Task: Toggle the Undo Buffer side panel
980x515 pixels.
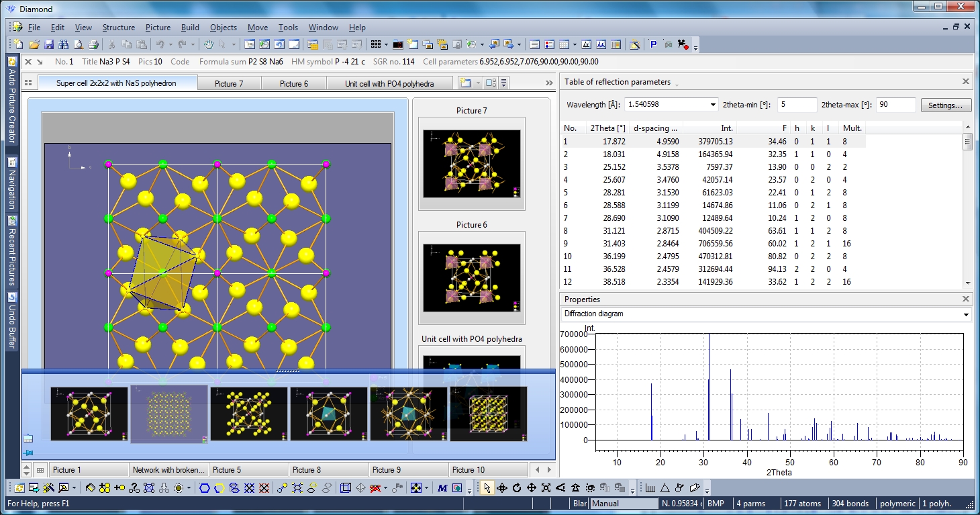Action: (x=12, y=321)
